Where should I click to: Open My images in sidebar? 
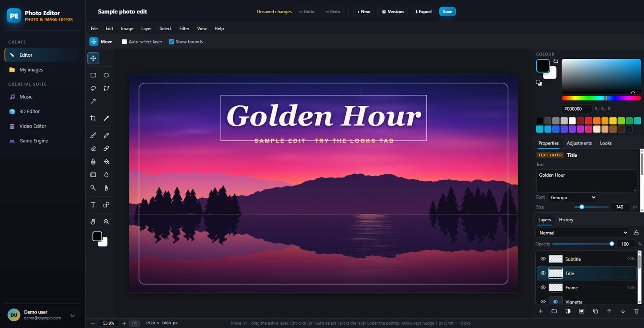pyautogui.click(x=42, y=70)
